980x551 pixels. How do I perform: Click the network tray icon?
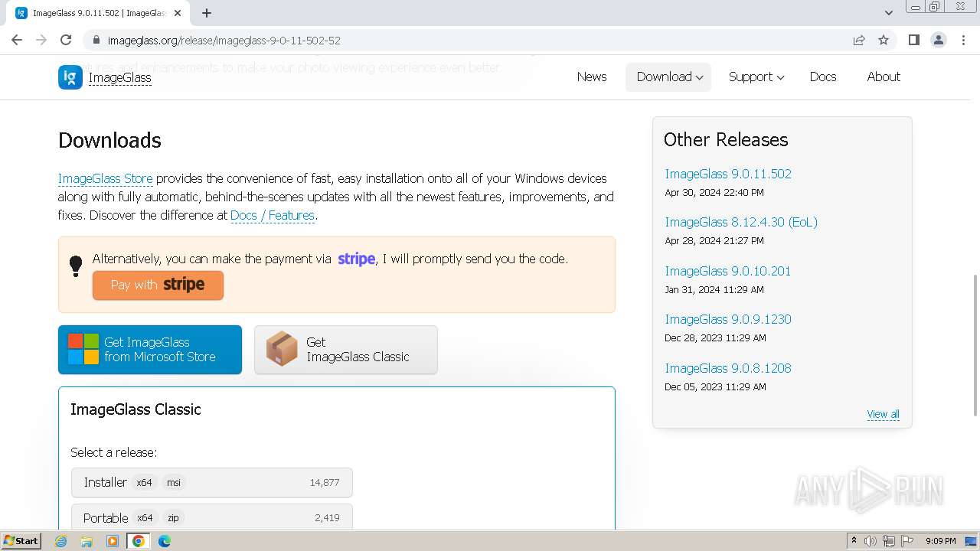pos(889,541)
